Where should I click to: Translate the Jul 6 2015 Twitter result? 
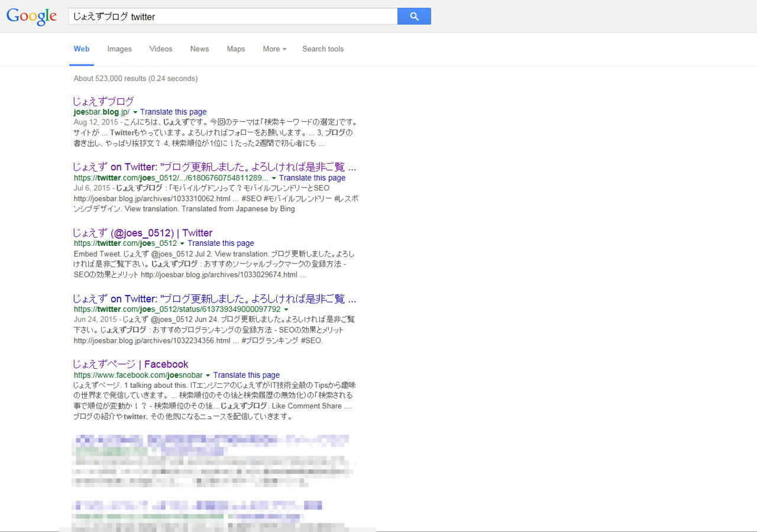coord(312,177)
